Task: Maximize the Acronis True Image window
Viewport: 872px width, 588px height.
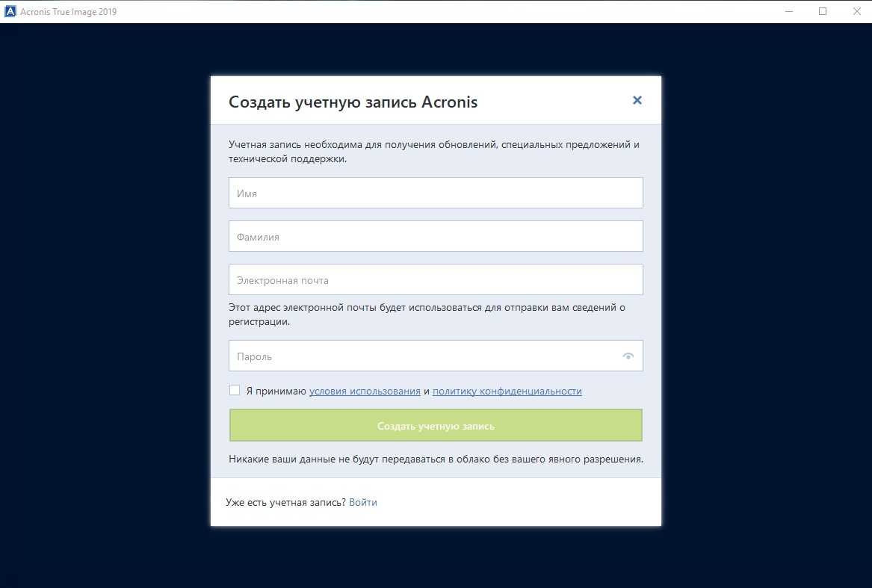Action: (823, 11)
